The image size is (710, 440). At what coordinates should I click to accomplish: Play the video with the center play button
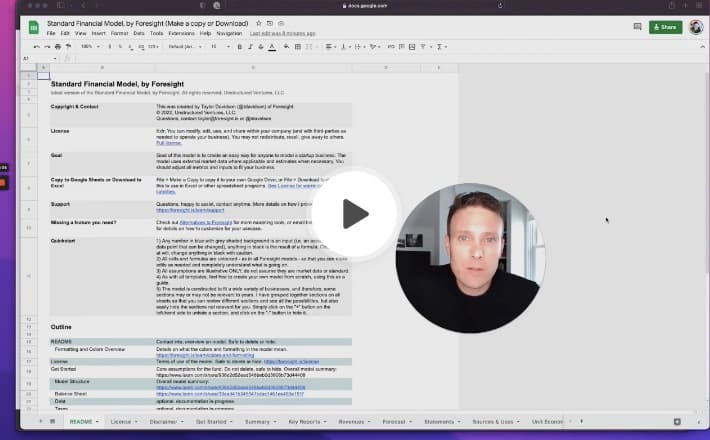coord(355,213)
